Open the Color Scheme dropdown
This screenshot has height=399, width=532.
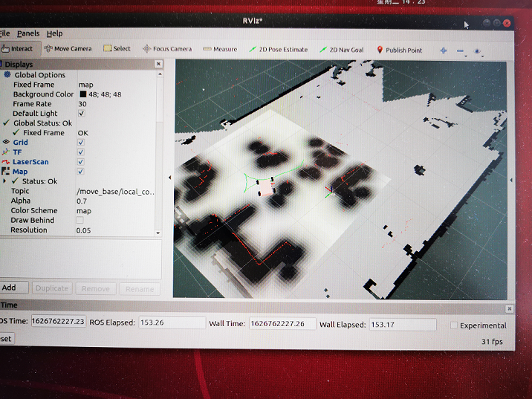click(116, 211)
